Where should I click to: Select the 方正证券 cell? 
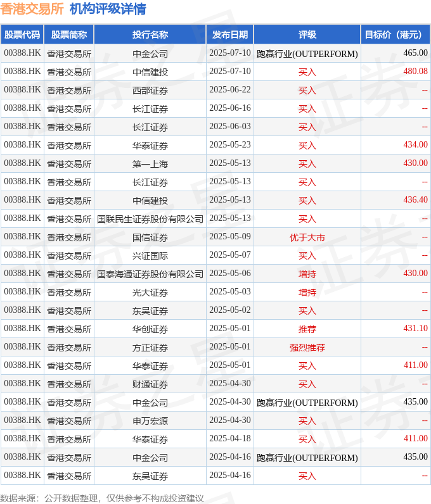tap(150, 348)
